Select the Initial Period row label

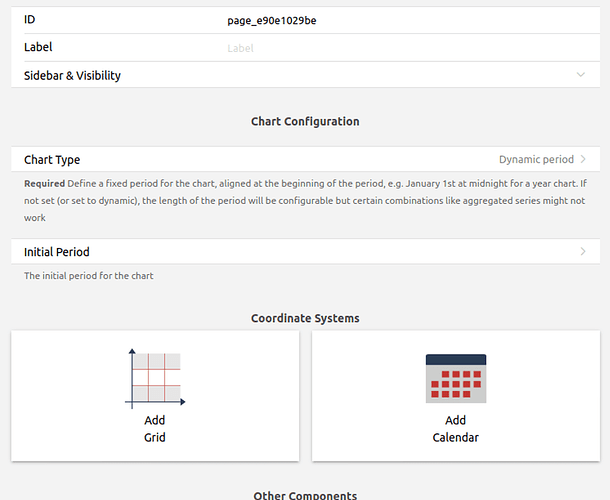click(x=57, y=252)
